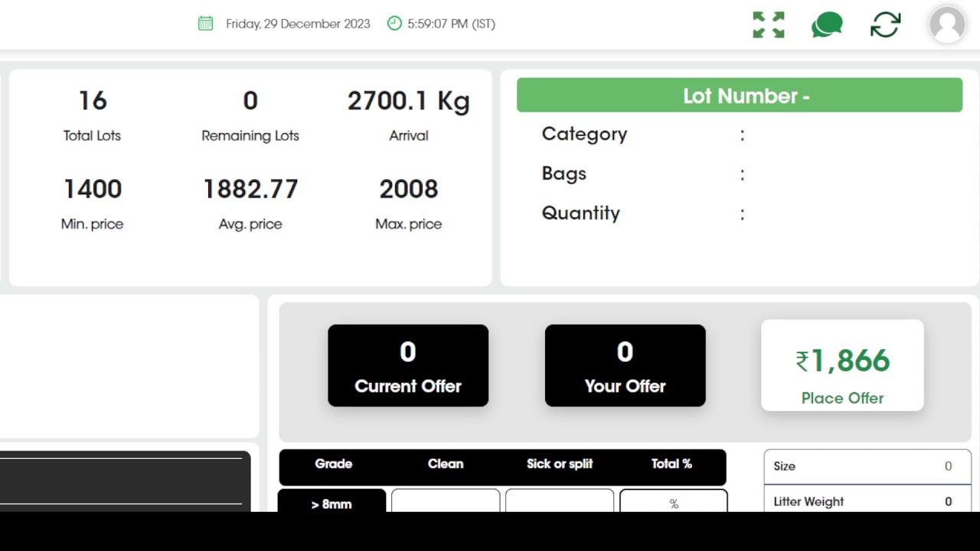Image resolution: width=980 pixels, height=551 pixels.
Task: Open the user profile avatar
Action: tap(947, 24)
